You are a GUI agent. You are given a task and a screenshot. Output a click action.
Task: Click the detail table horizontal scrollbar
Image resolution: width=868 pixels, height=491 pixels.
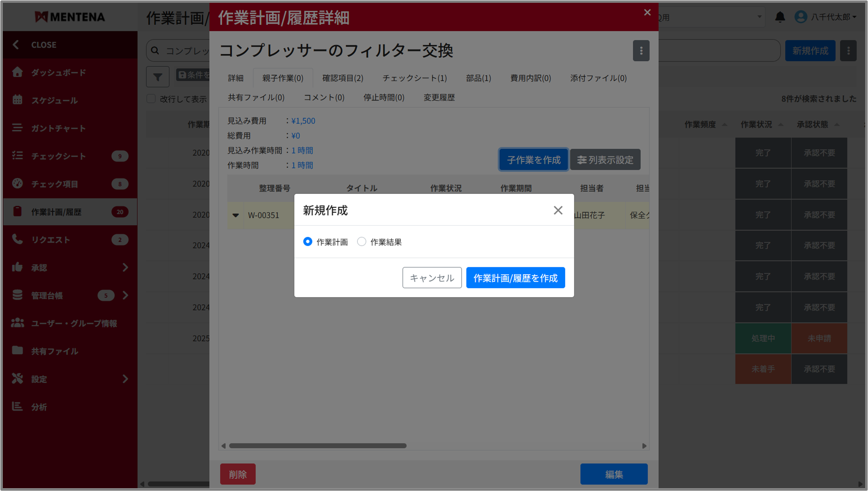[x=318, y=446]
